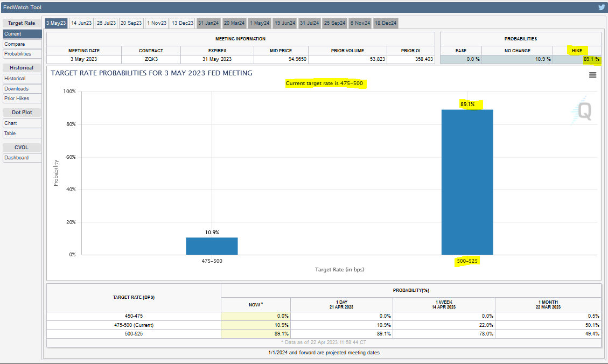Click mid price value 94.9650

[x=297, y=59]
